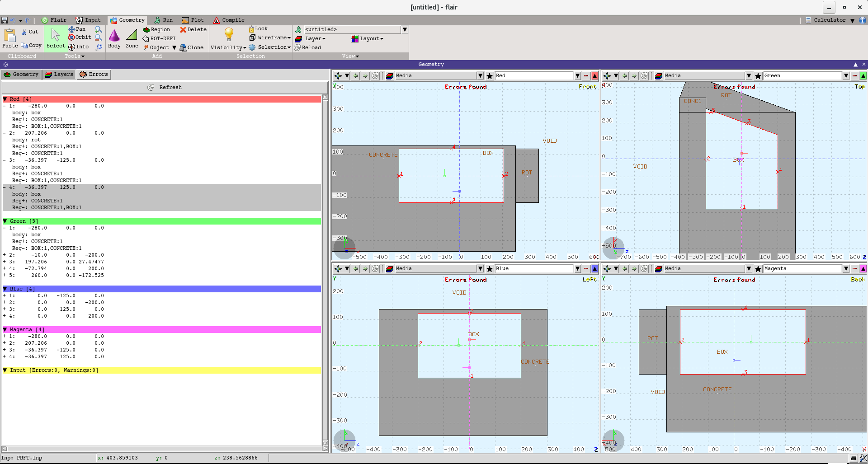The height and width of the screenshot is (464, 868).
Task: Add a ROT-DEFI transformation
Action: pos(159,39)
